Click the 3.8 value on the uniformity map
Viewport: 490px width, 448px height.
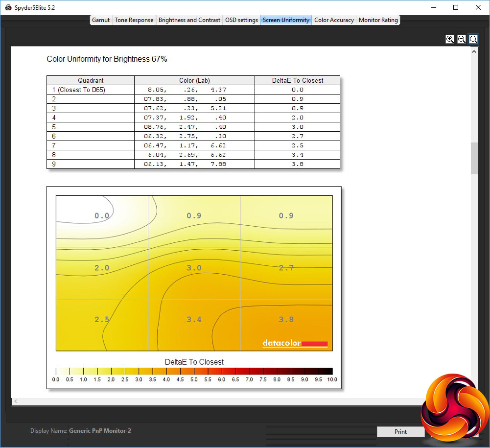tap(286, 320)
